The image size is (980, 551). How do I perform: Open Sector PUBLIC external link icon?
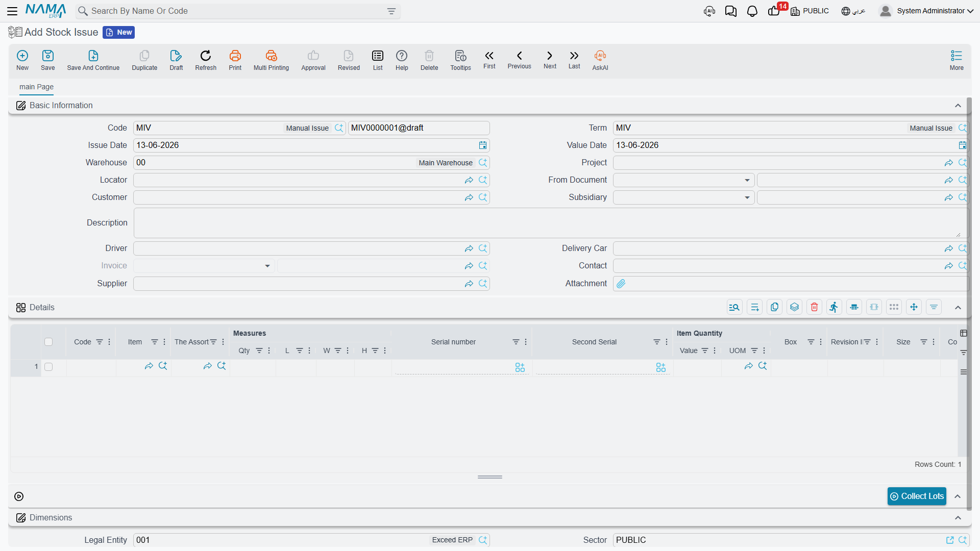point(950,540)
